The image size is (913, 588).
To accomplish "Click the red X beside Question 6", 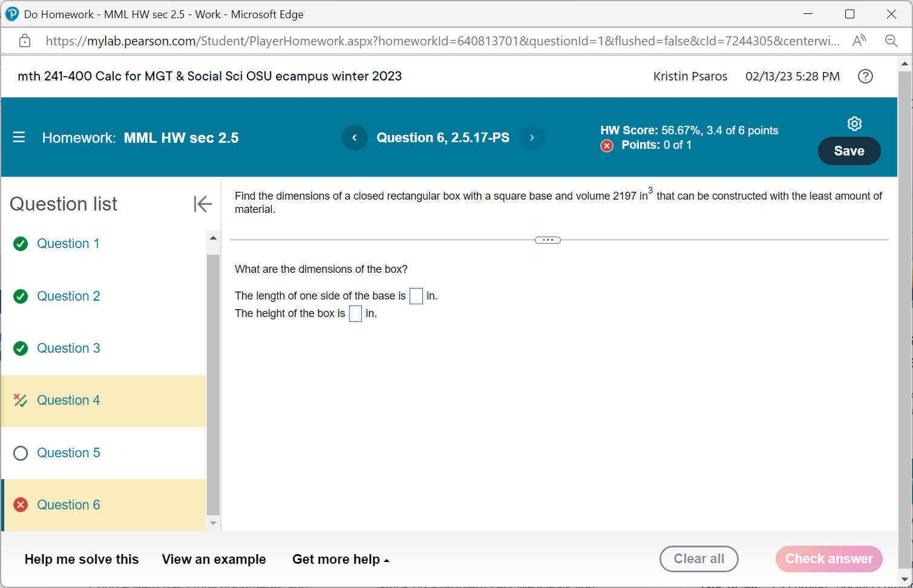I will point(20,505).
